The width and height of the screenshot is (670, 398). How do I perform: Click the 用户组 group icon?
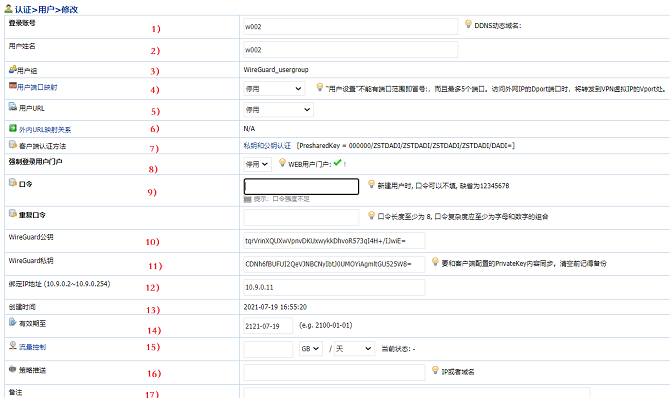click(x=13, y=69)
